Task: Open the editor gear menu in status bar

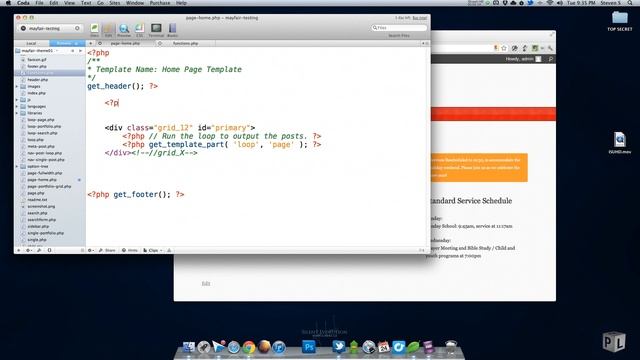Action: click(91, 250)
